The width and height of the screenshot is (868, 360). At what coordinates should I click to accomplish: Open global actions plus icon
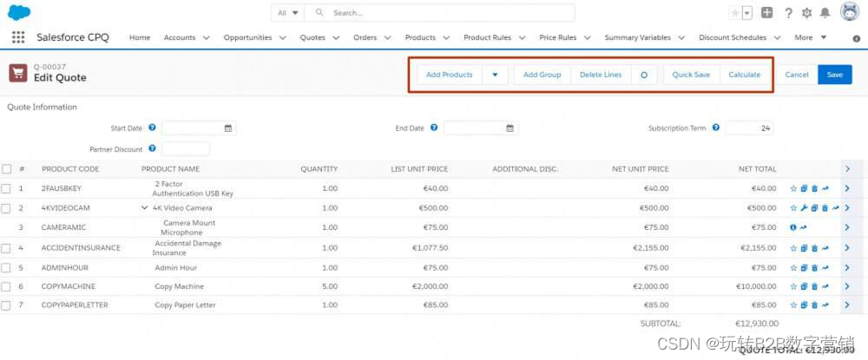pyautogui.click(x=766, y=13)
